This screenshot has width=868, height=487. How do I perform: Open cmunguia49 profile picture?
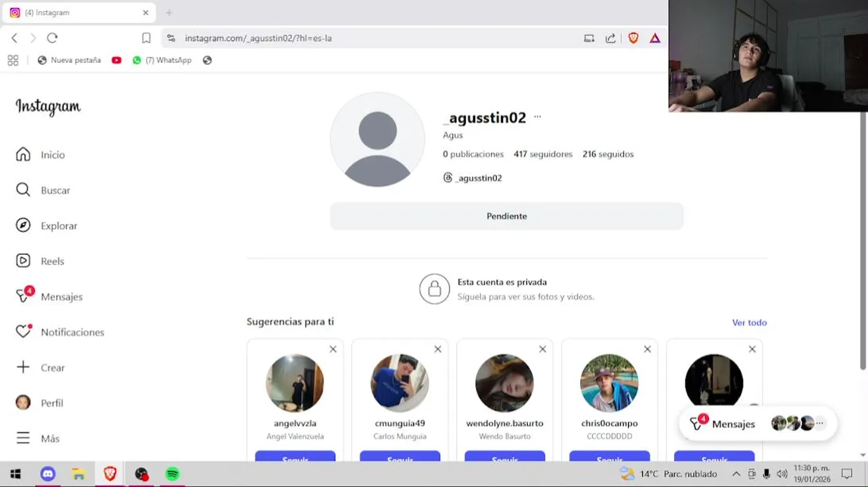[x=400, y=383]
